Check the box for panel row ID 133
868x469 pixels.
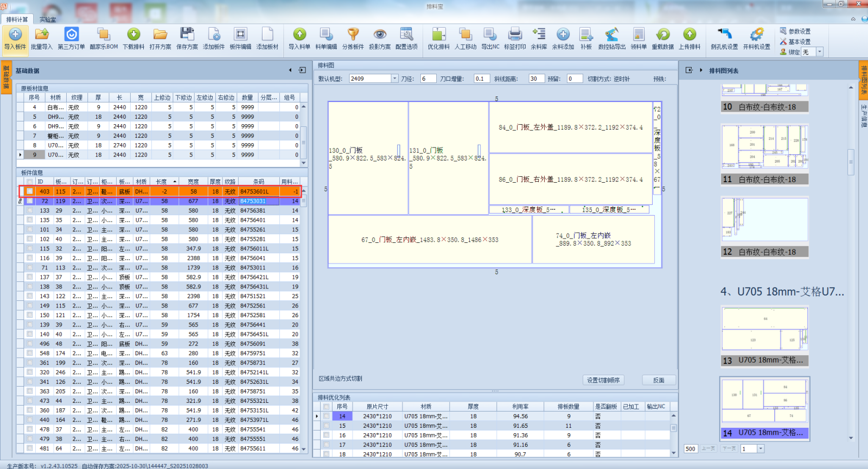[30, 210]
